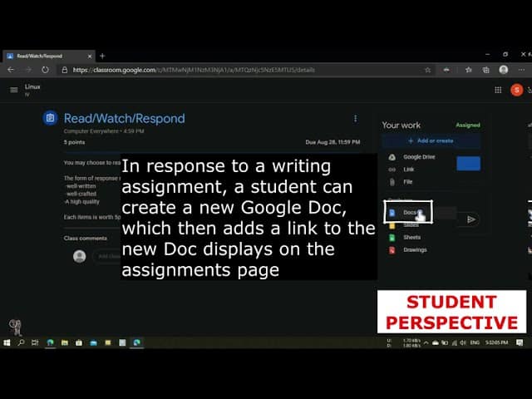Open Windows taskbar search
532x399 pixels.
21,342
